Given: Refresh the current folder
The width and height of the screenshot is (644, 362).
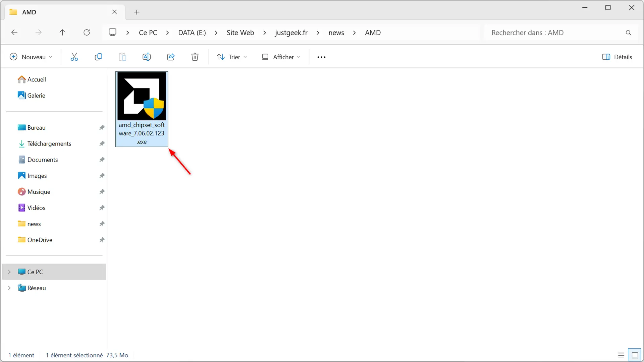Looking at the screenshot, I should tap(87, 33).
